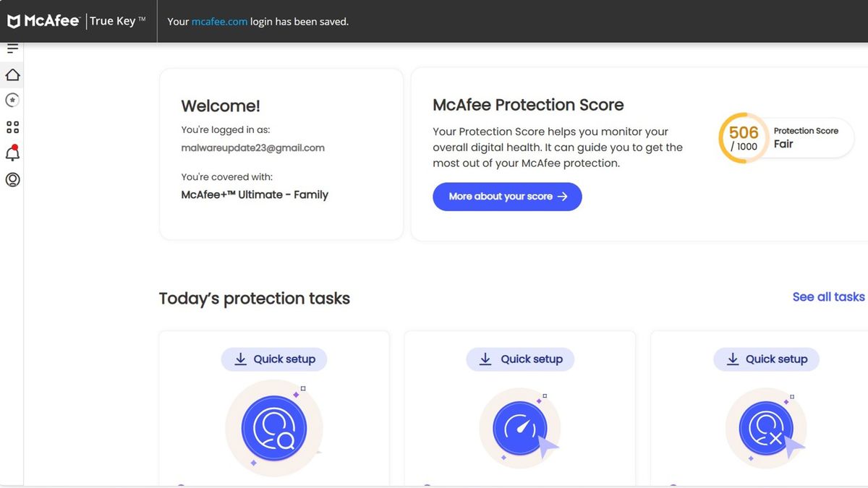Image resolution: width=868 pixels, height=488 pixels.
Task: Select Quick setup on the rightmost task card
Action: 766,359
